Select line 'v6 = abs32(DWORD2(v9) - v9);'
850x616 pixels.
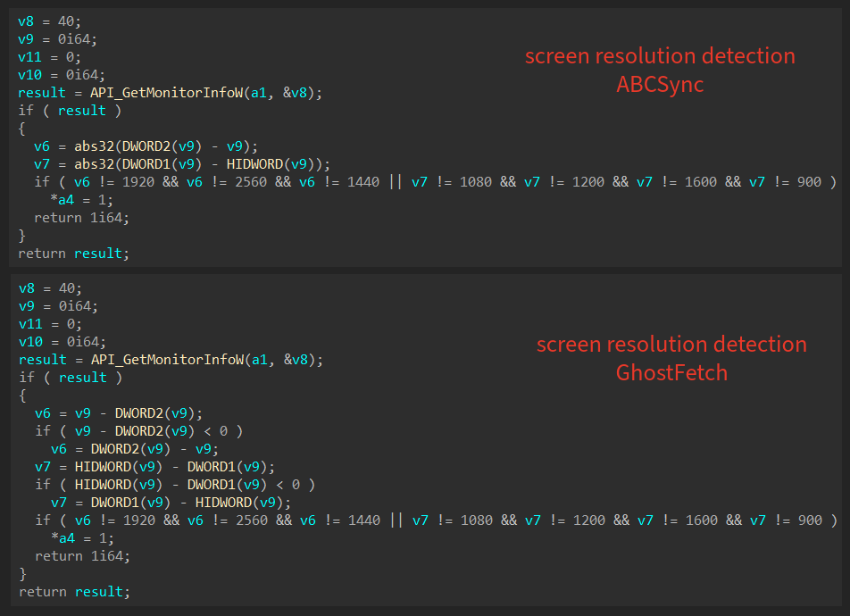click(146, 146)
